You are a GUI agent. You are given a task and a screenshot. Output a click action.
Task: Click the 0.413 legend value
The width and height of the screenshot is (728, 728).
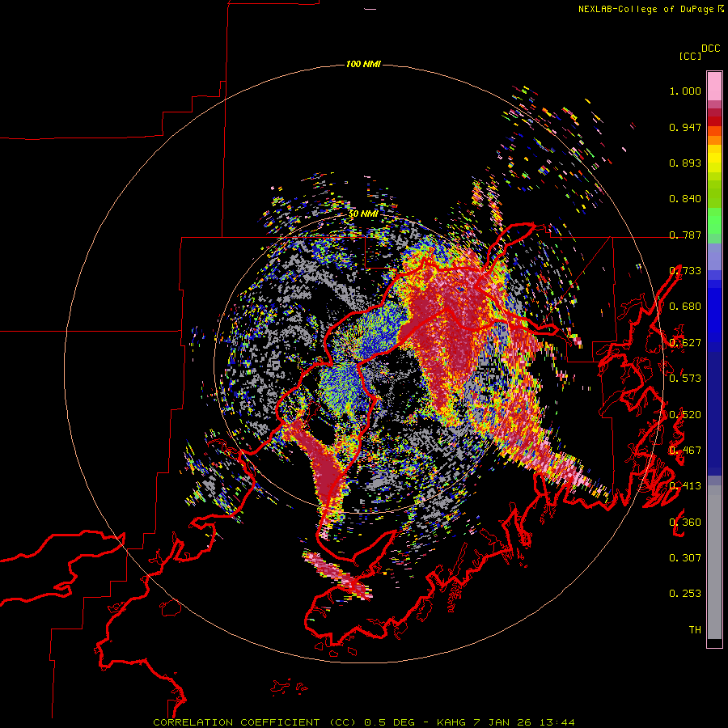pyautogui.click(x=685, y=486)
